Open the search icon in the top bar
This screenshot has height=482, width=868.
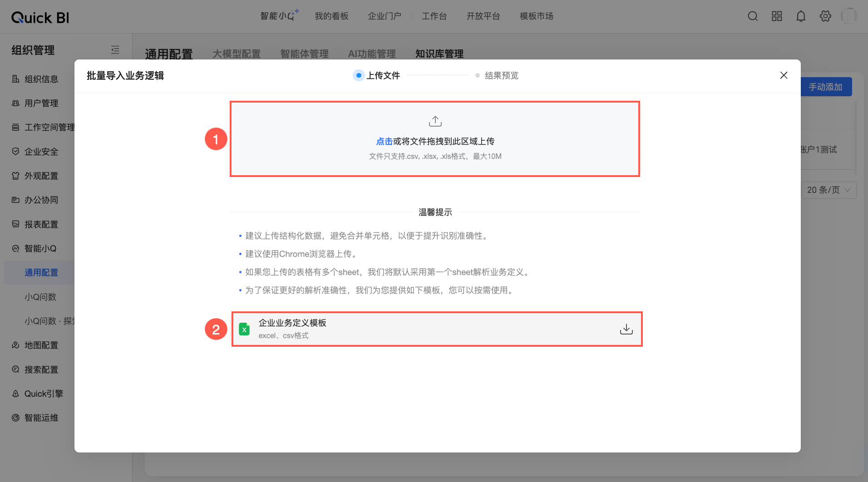(x=753, y=16)
